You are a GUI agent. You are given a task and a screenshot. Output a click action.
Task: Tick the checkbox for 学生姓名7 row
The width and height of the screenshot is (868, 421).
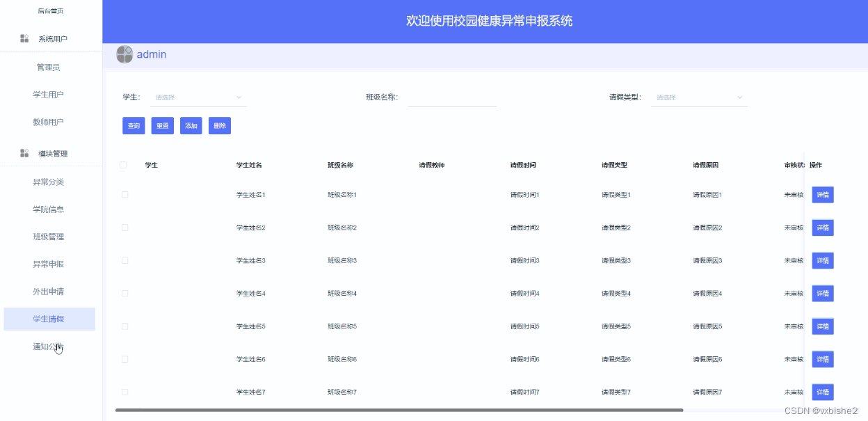click(124, 392)
